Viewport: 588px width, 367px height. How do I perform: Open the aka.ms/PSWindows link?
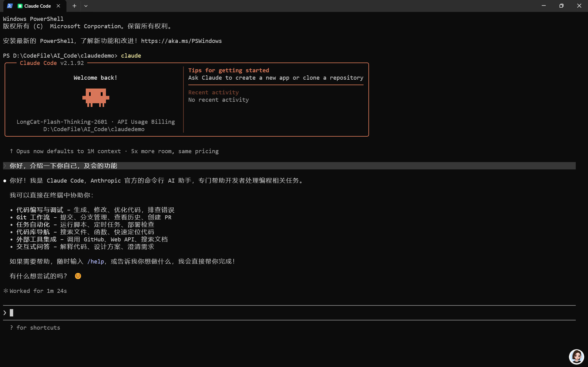[181, 41]
